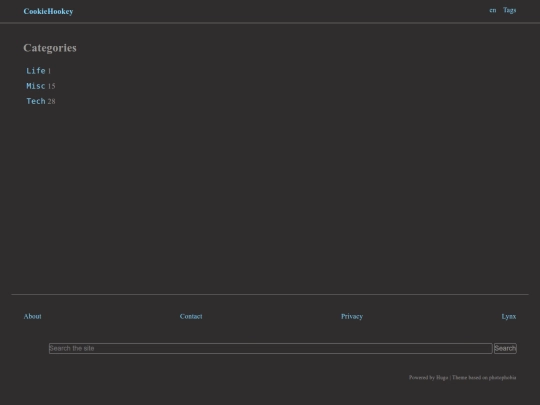Open the Privacy footer link
Screen dimensions: 540x405
(x=352, y=316)
